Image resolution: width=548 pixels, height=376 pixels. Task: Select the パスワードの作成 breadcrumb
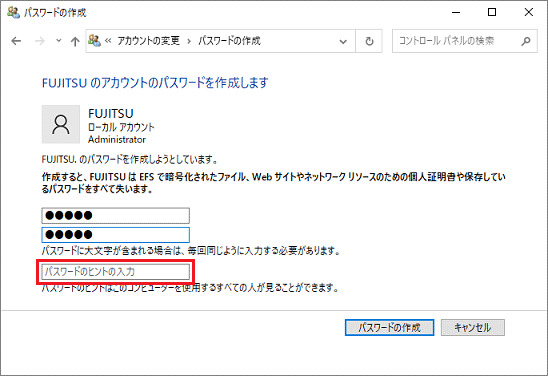point(230,41)
